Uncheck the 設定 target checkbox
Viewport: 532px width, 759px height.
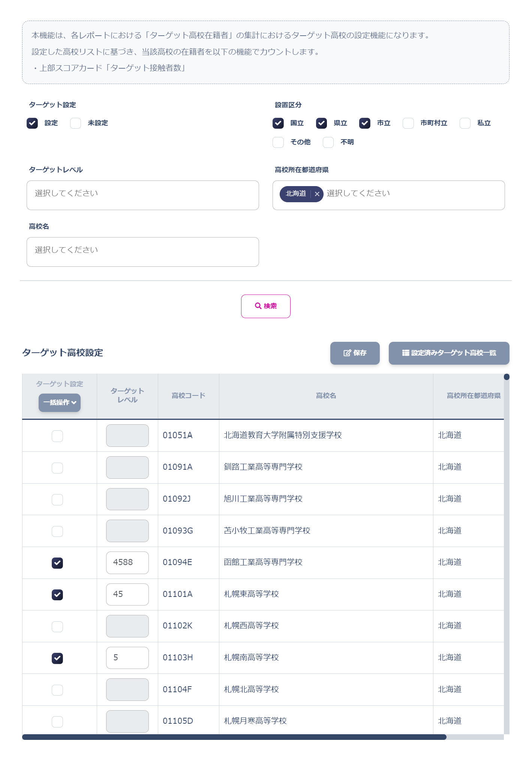(32, 123)
